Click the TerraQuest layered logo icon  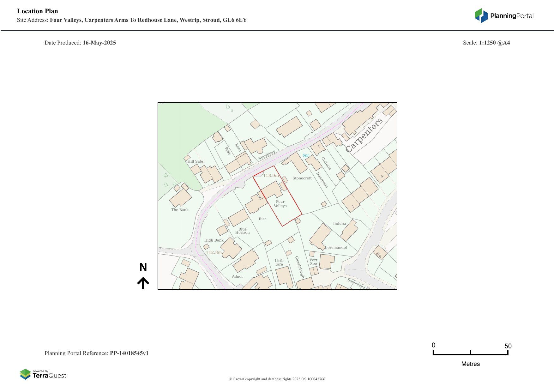click(25, 374)
